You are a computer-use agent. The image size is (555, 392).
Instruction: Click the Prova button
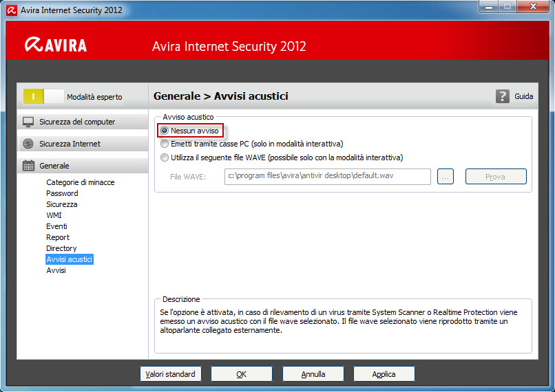(496, 176)
